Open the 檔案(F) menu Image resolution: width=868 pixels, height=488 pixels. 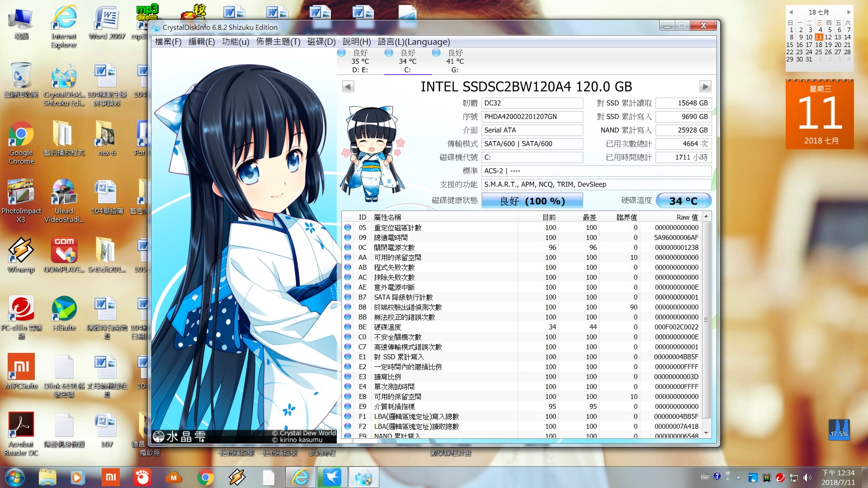pos(168,42)
